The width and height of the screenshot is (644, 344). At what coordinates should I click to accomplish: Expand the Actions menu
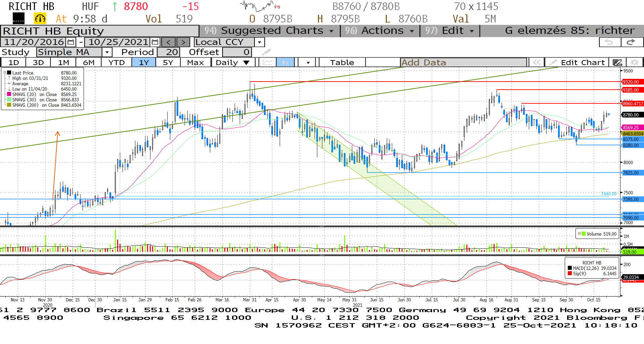pyautogui.click(x=380, y=31)
